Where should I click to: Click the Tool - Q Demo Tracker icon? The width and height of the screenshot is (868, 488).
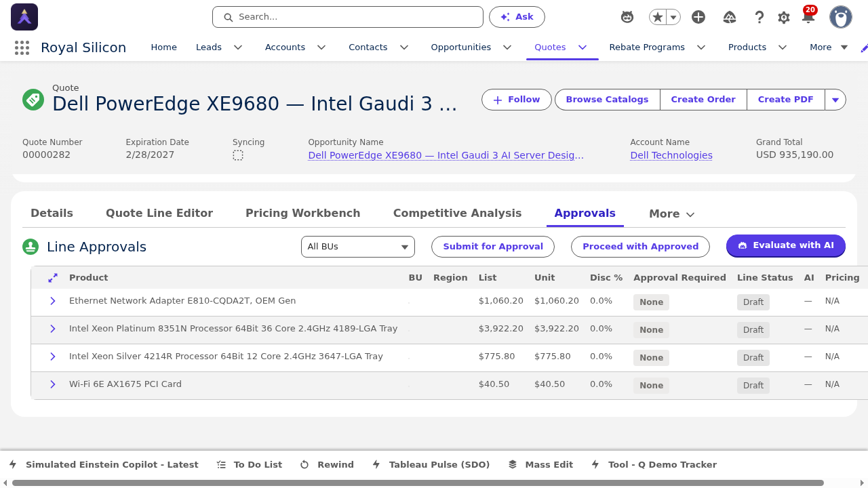[595, 464]
